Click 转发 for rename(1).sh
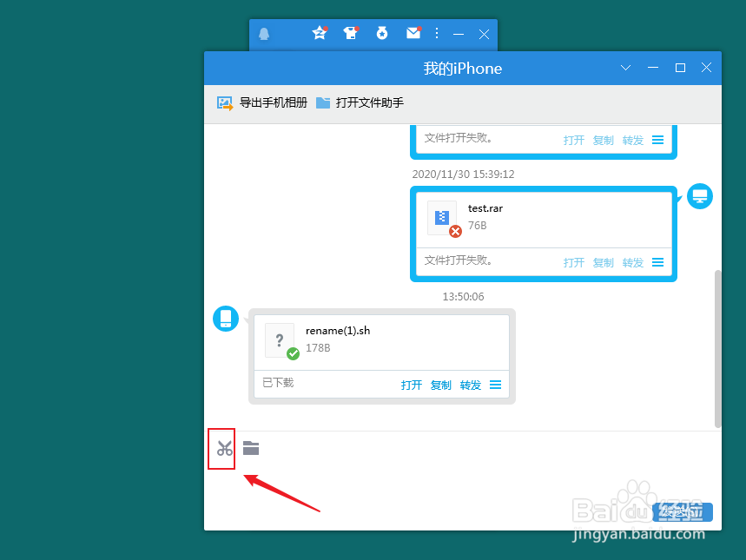 pyautogui.click(x=471, y=385)
